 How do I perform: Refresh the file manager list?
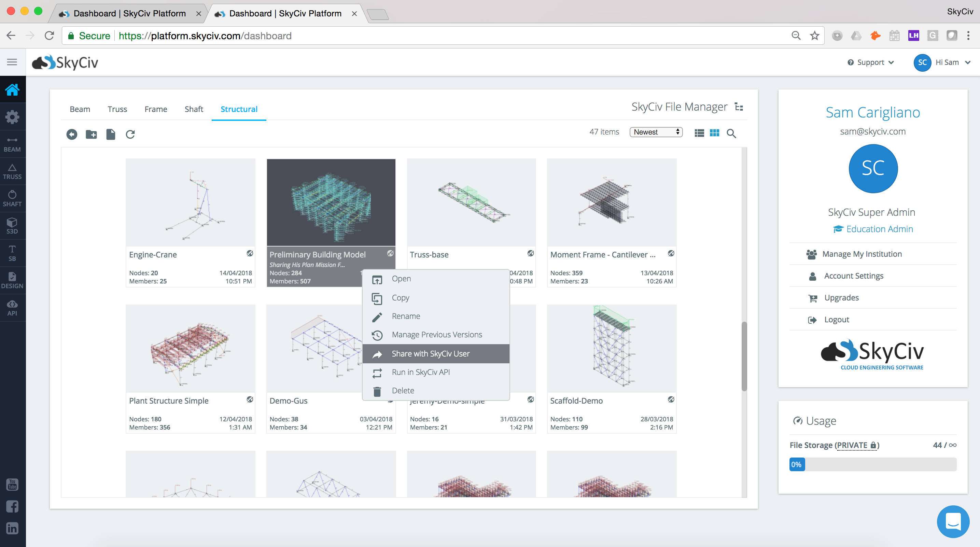tap(130, 134)
